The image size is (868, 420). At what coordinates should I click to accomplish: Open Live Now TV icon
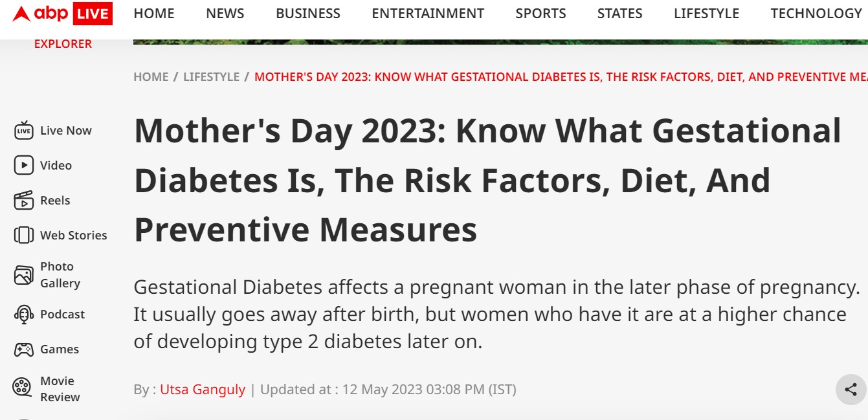pos(24,131)
